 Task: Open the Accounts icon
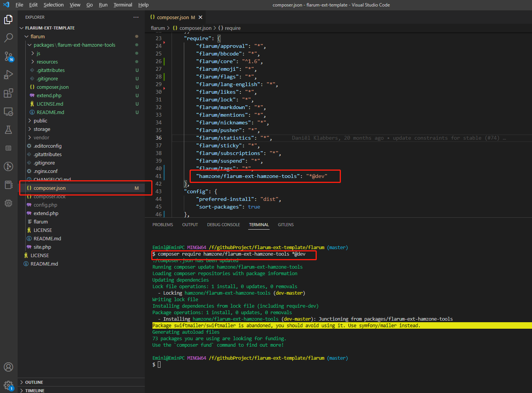(8, 367)
